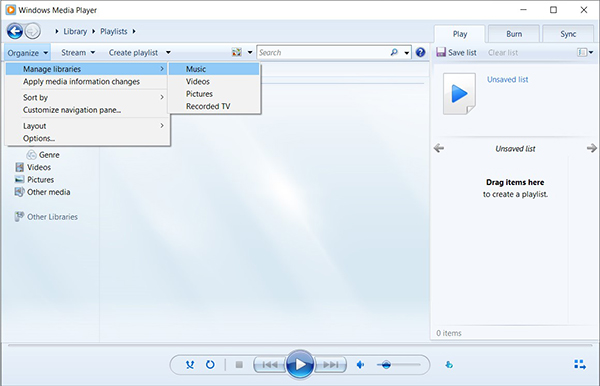
Task: Click the Playlists breadcrumb
Action: (114, 31)
